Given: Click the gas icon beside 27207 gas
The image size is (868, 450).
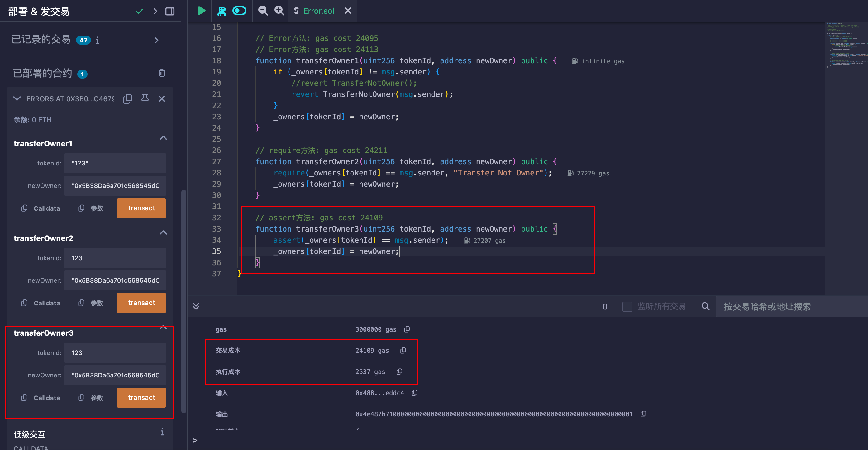Looking at the screenshot, I should [x=467, y=241].
